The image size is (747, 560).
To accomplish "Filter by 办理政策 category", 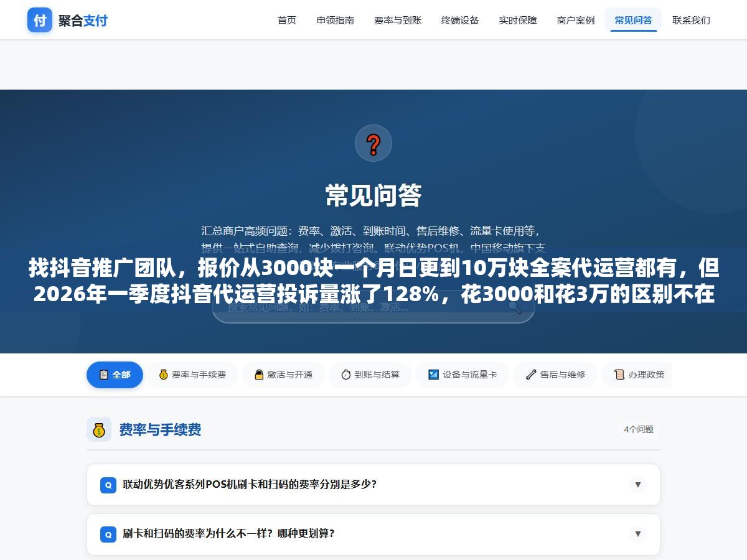I will [639, 375].
